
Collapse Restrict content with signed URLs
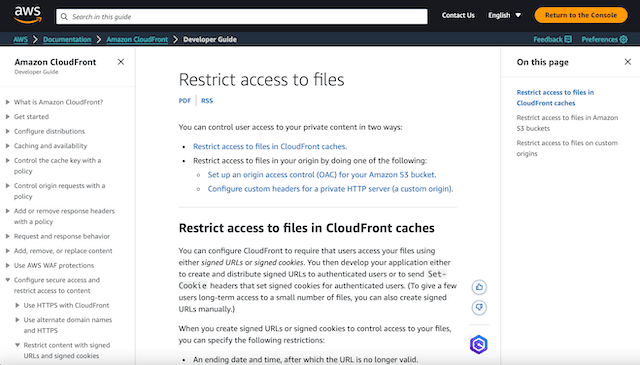coord(17,345)
